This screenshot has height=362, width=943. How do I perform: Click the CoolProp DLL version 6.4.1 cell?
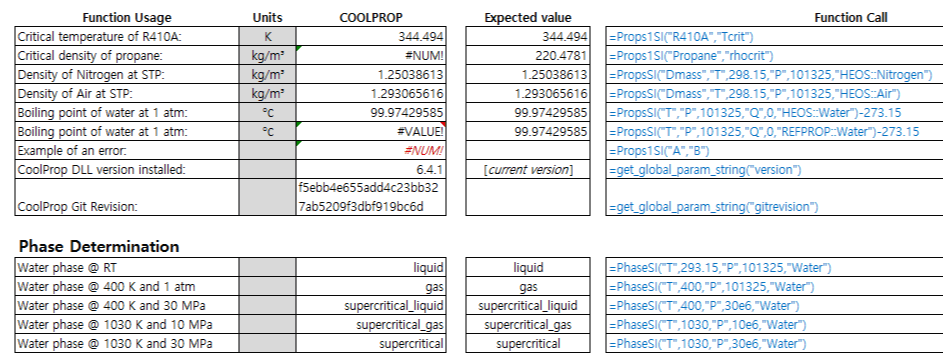371,170
